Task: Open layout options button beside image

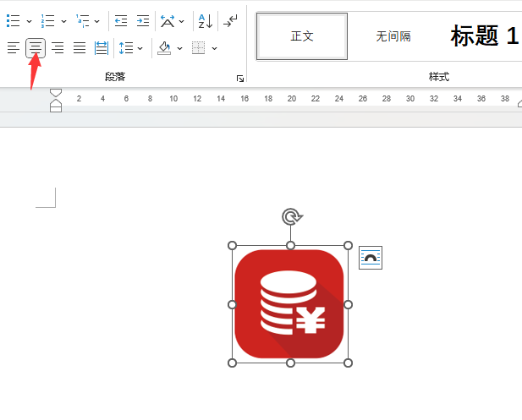Action: pyautogui.click(x=371, y=258)
